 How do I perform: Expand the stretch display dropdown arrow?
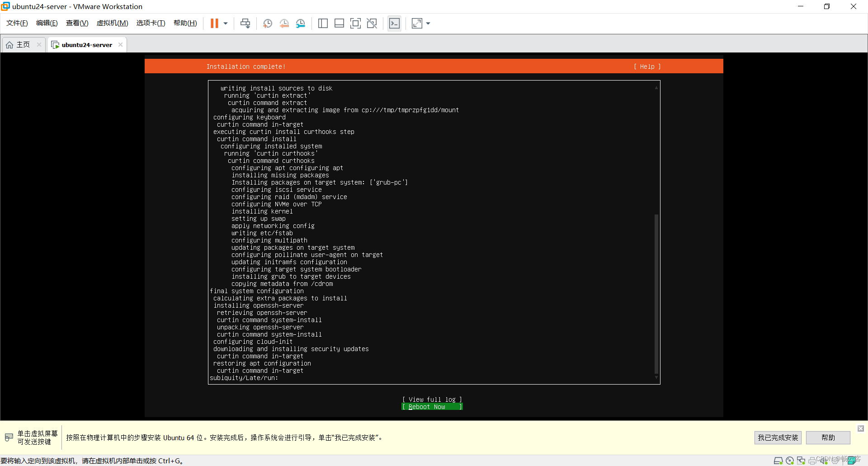coord(428,24)
